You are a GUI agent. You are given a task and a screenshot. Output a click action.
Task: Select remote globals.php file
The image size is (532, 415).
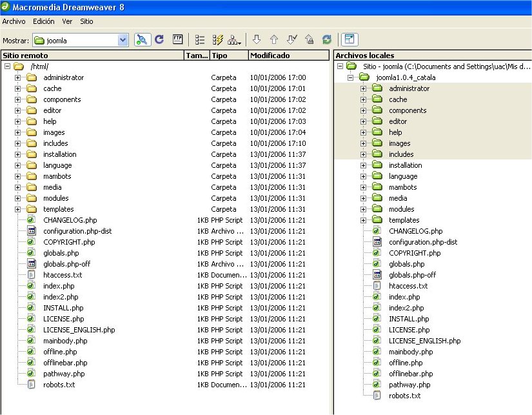click(x=61, y=253)
